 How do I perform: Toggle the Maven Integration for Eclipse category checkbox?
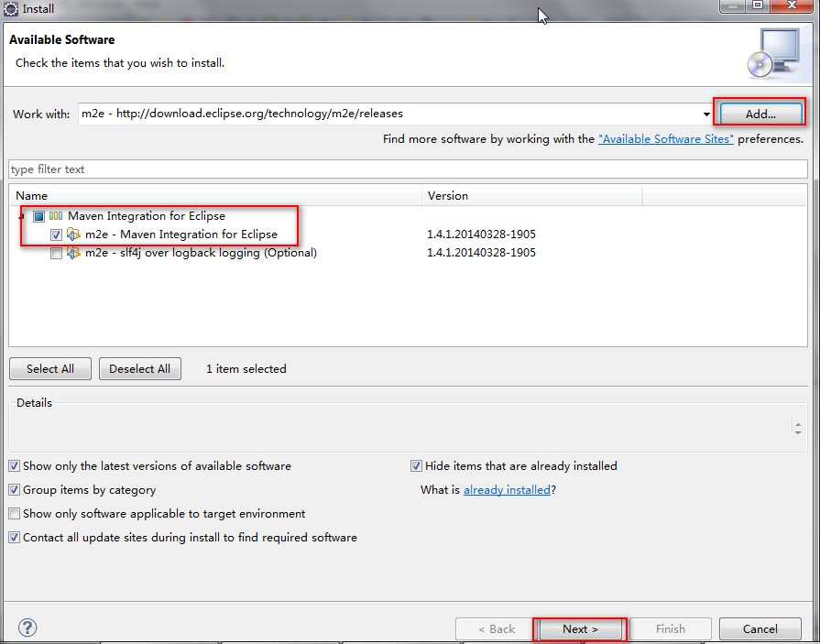(x=38, y=216)
